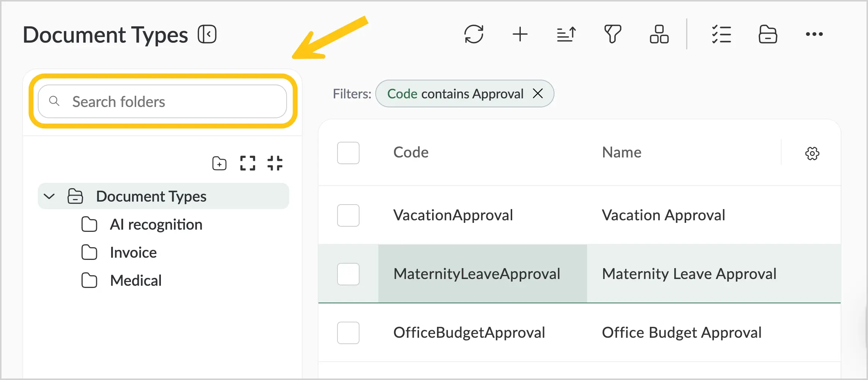Screen dimensions: 868x380
Task: Open table column settings gear
Action: pyautogui.click(x=812, y=153)
